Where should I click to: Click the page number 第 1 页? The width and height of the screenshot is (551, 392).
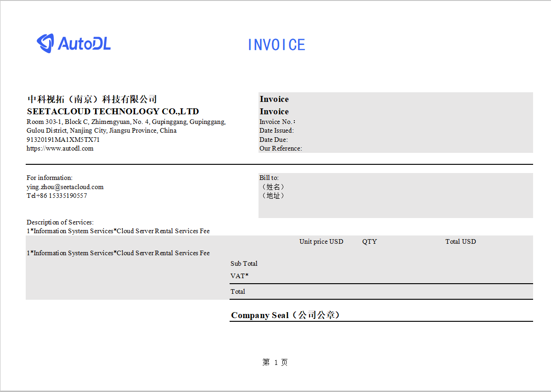(x=275, y=362)
